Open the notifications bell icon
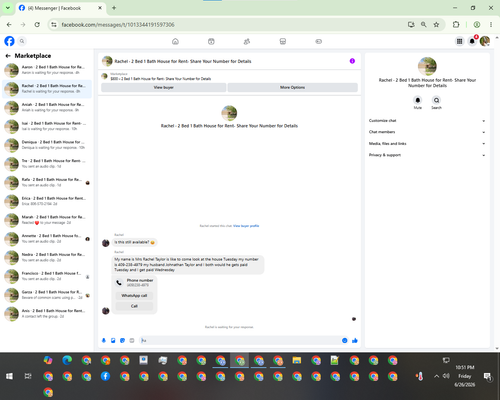This screenshot has width=500, height=400. pos(472,41)
